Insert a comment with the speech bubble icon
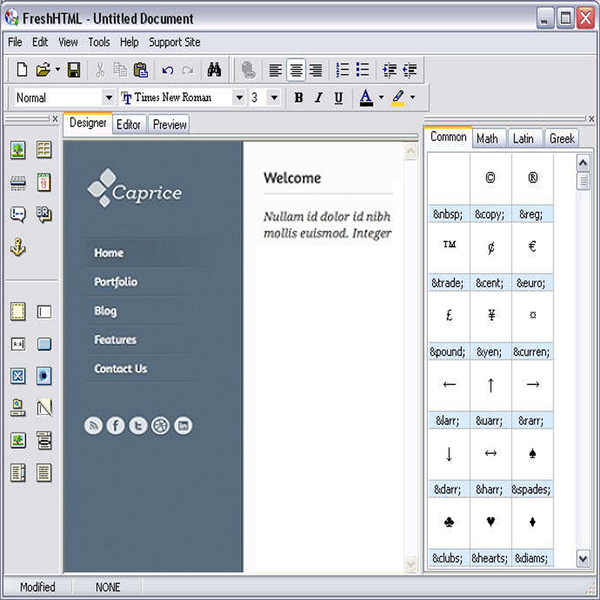600x600 pixels. point(18,215)
